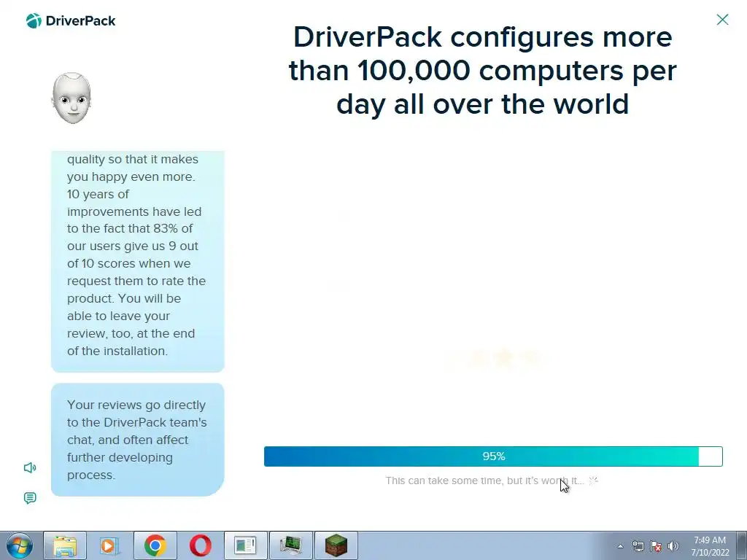
Task: Click the loading spinner next to status text
Action: click(x=593, y=481)
